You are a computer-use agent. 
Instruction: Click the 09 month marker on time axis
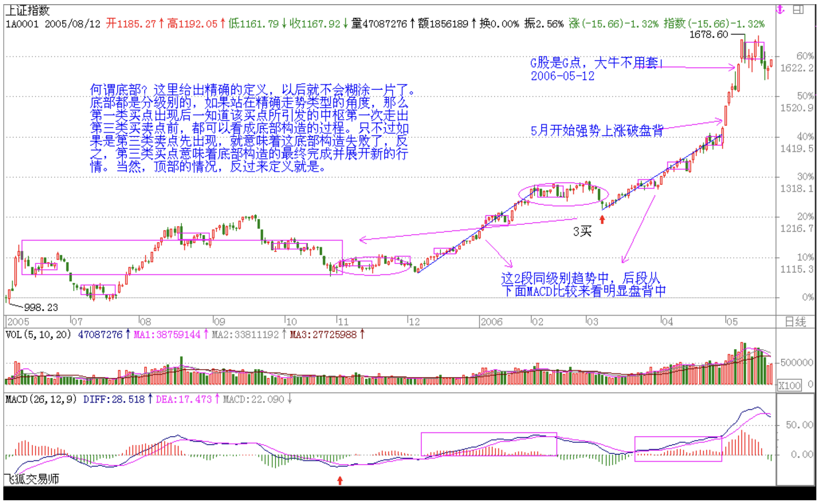click(x=219, y=322)
